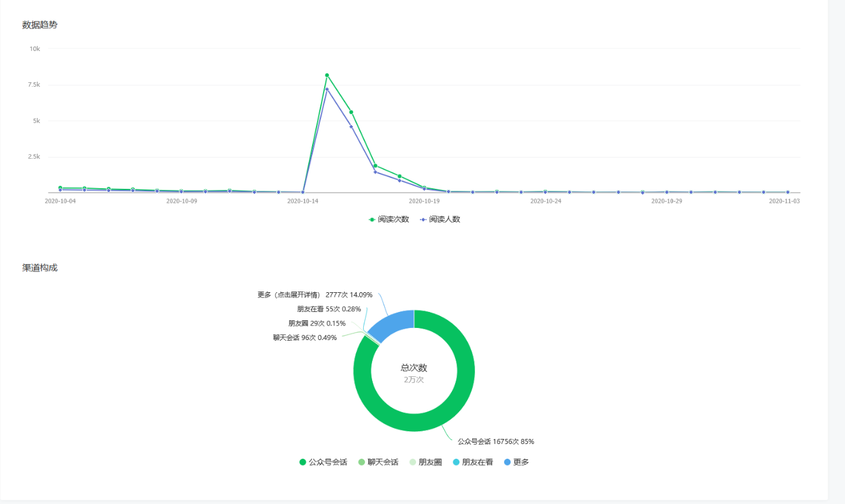The height and width of the screenshot is (504, 845).
Task: Click the 2020-10-04 axis date label
Action: [60, 201]
